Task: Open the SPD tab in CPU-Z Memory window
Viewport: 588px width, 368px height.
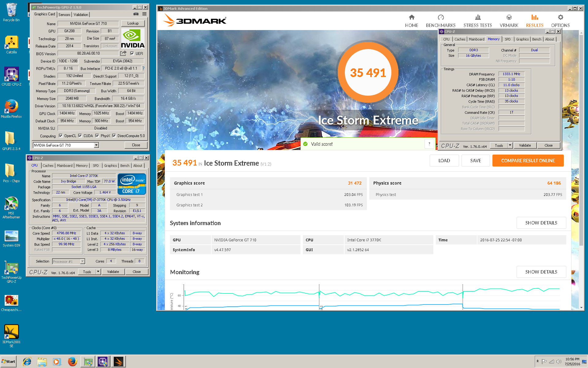Action: pos(508,39)
